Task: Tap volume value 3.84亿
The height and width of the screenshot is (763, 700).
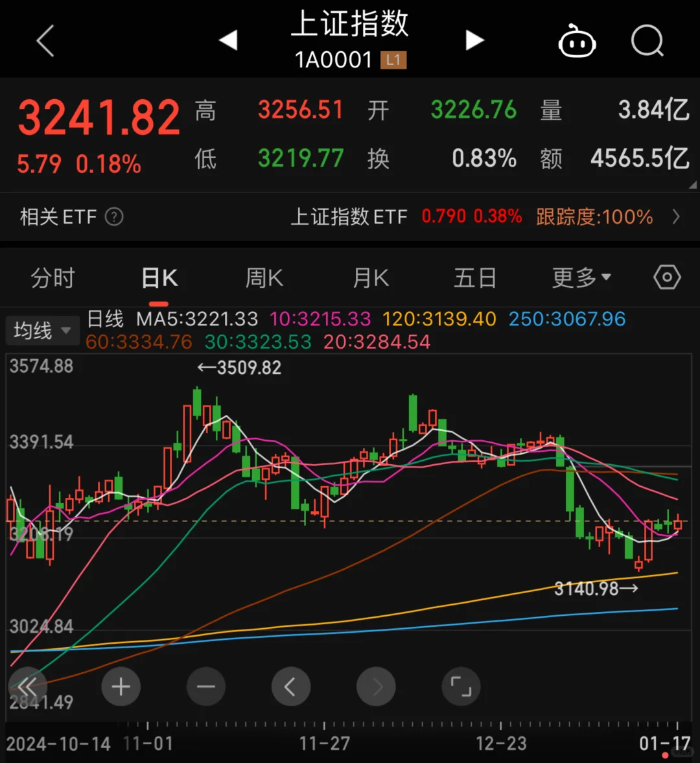Action: point(654,110)
